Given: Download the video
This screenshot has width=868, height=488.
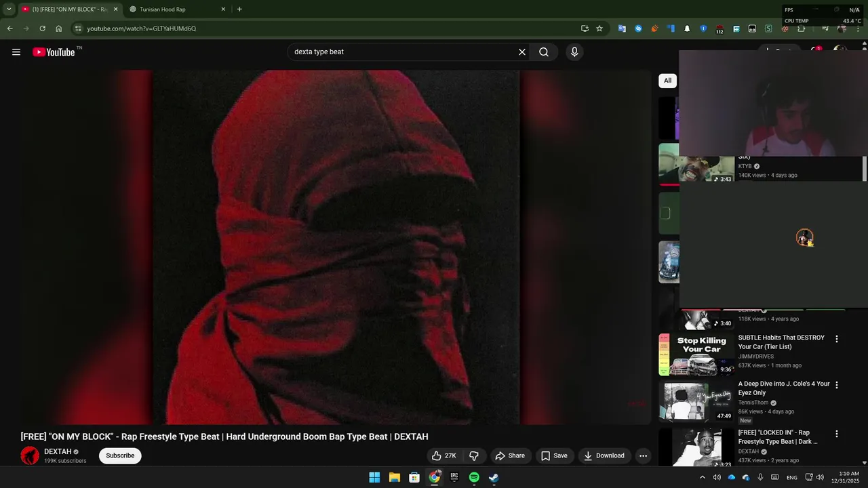Looking at the screenshot, I should (x=604, y=455).
